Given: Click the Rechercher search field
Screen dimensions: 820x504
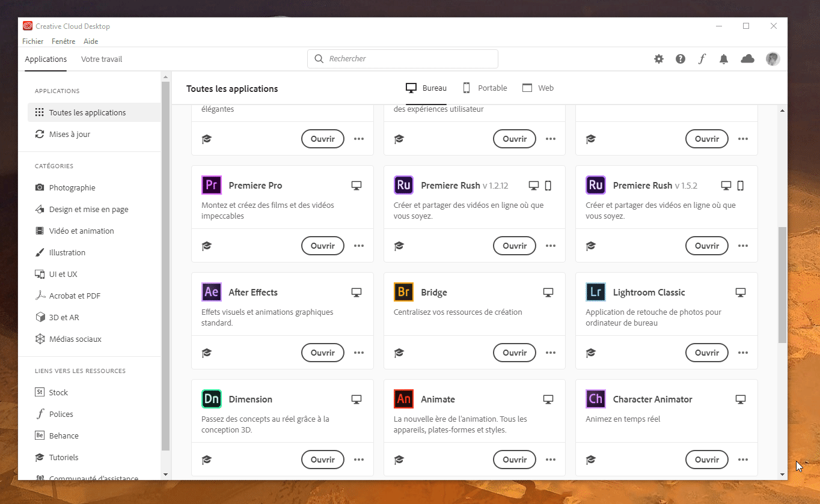Looking at the screenshot, I should [x=403, y=59].
